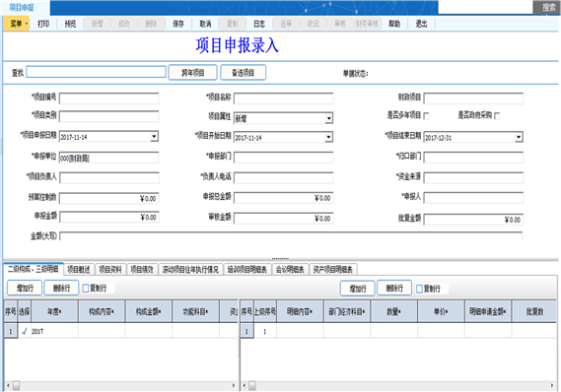Click the left table's scroll-right arrow
The height and width of the screenshot is (392, 561).
tap(234, 385)
